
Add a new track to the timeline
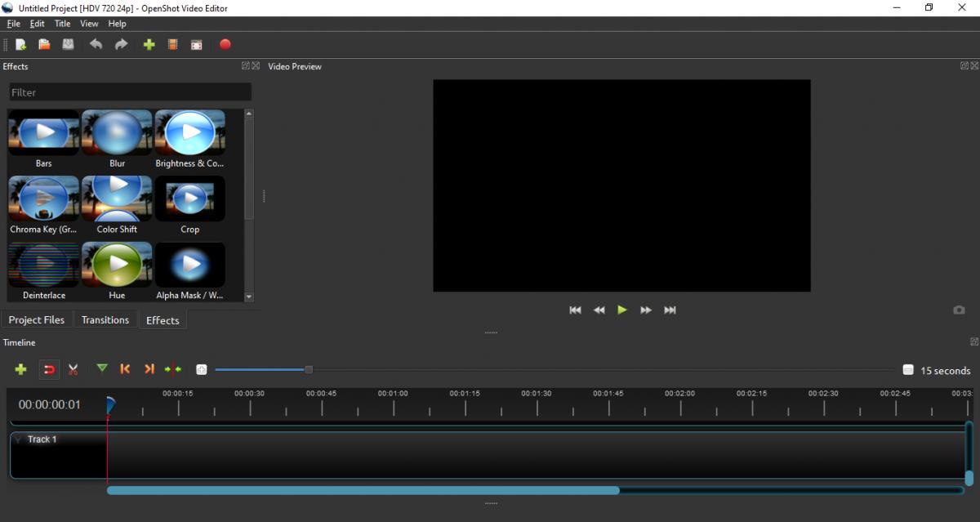pos(21,370)
